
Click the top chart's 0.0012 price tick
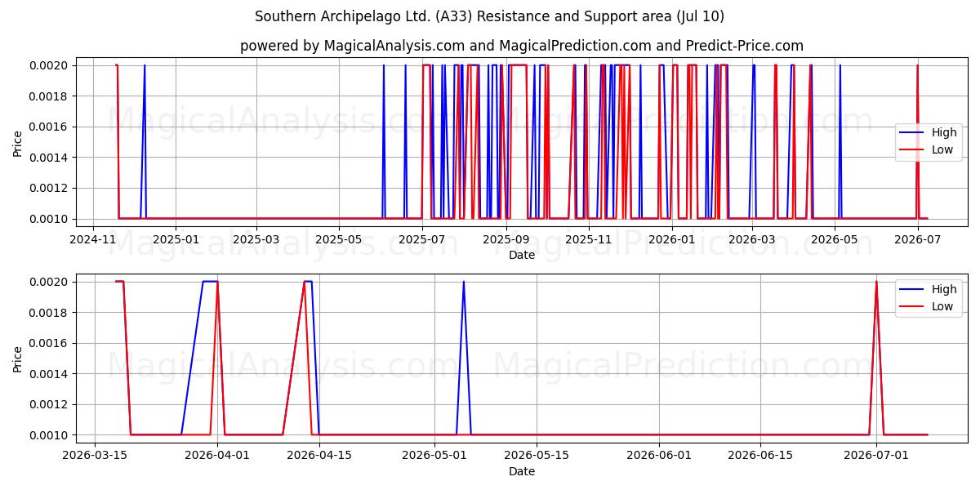tap(49, 188)
